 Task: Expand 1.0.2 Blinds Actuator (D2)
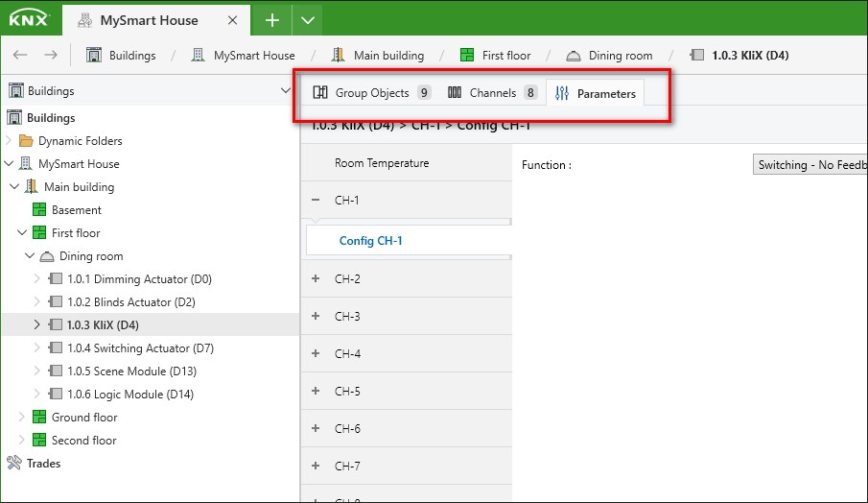click(37, 302)
